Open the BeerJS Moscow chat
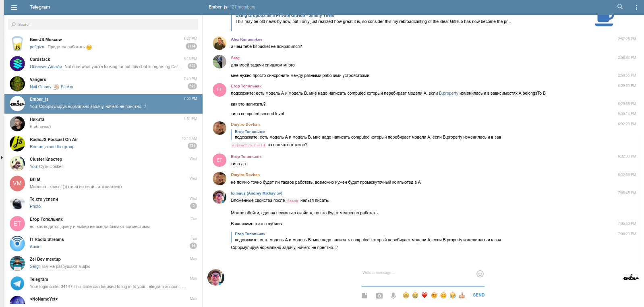This screenshot has height=307, width=644. point(103,44)
